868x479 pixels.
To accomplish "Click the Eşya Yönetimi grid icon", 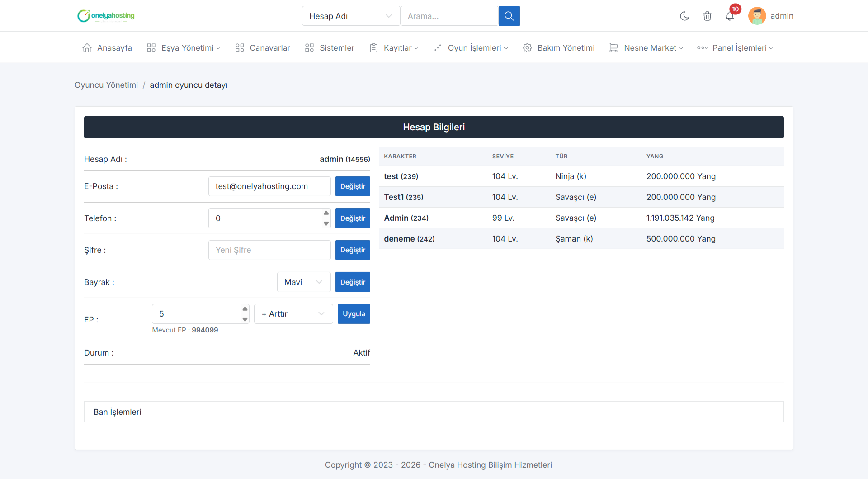I will pos(151,48).
